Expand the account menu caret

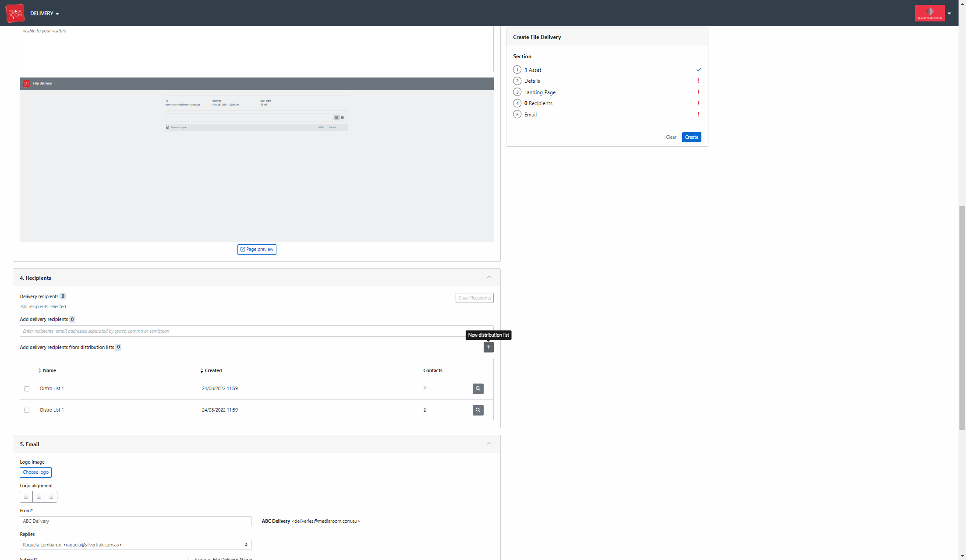[949, 14]
